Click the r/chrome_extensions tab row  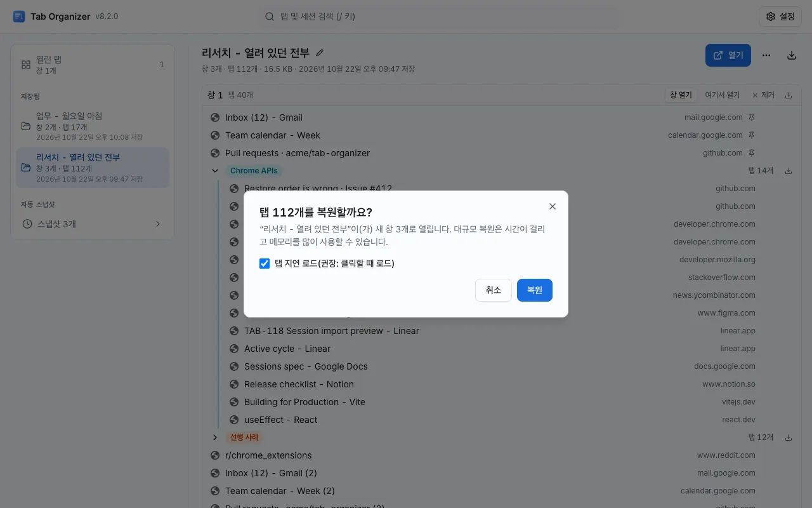click(501, 455)
